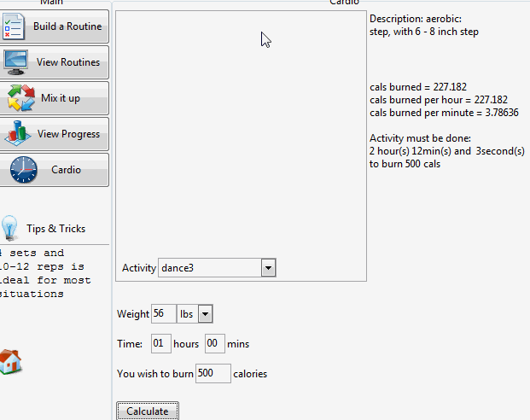Click the Tips & Tricks label
Viewport: 530px width, 420px height.
56,229
